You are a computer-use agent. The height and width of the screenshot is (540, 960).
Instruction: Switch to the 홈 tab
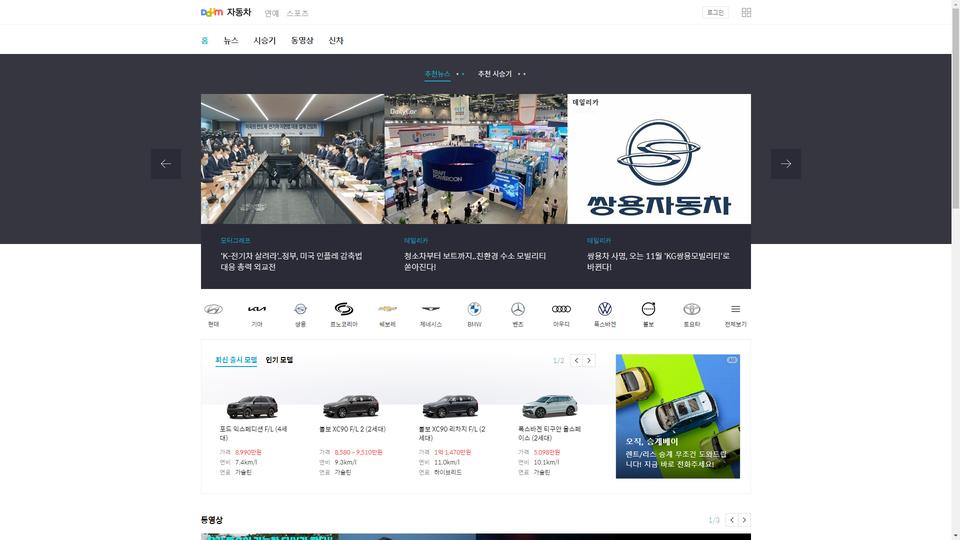coord(204,40)
